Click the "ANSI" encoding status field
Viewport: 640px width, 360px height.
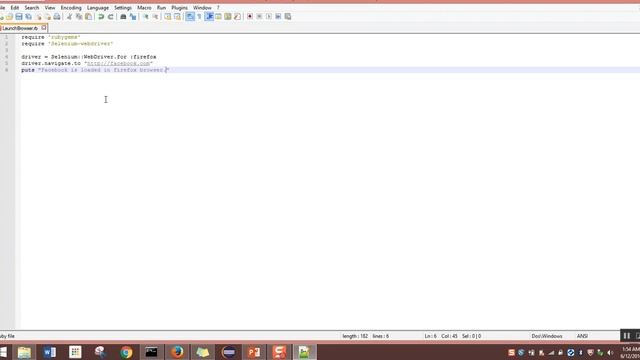582,336
